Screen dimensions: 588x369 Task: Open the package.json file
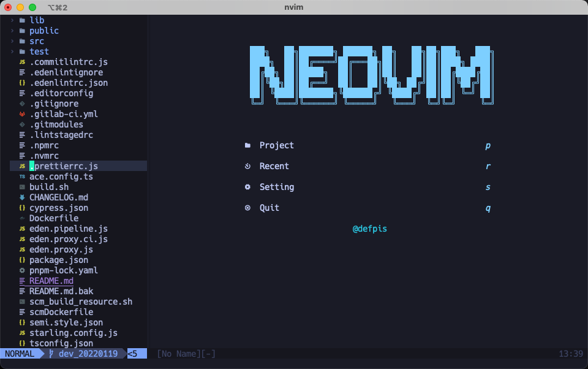point(59,260)
